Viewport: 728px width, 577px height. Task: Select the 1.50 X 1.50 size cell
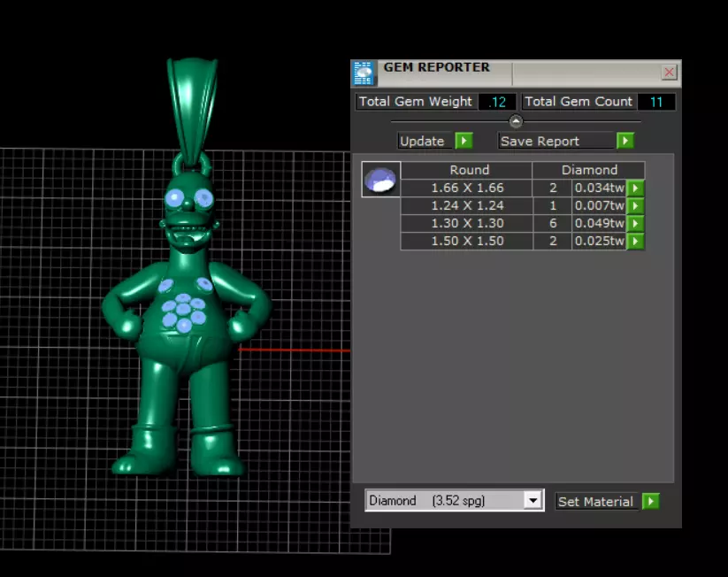pyautogui.click(x=466, y=241)
